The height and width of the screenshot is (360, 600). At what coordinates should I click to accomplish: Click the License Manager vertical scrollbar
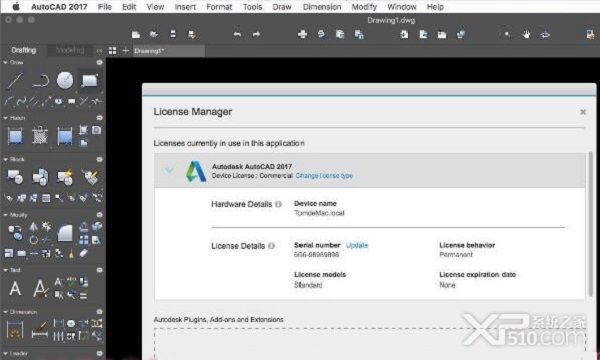(591, 224)
